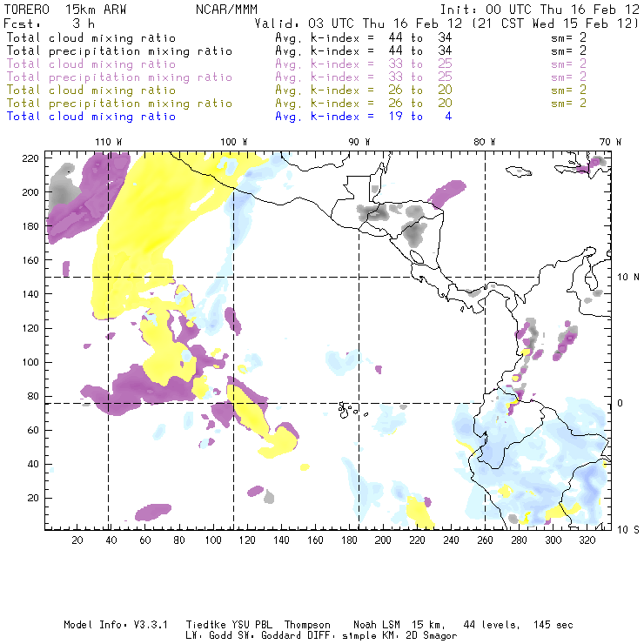Click the "Valid: 03 UTC Thu 16 Feb 12" text
644x644 pixels.
[x=359, y=23]
